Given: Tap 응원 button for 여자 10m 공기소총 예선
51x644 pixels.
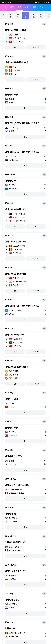Looking at the screenshot, I should coord(15,47).
